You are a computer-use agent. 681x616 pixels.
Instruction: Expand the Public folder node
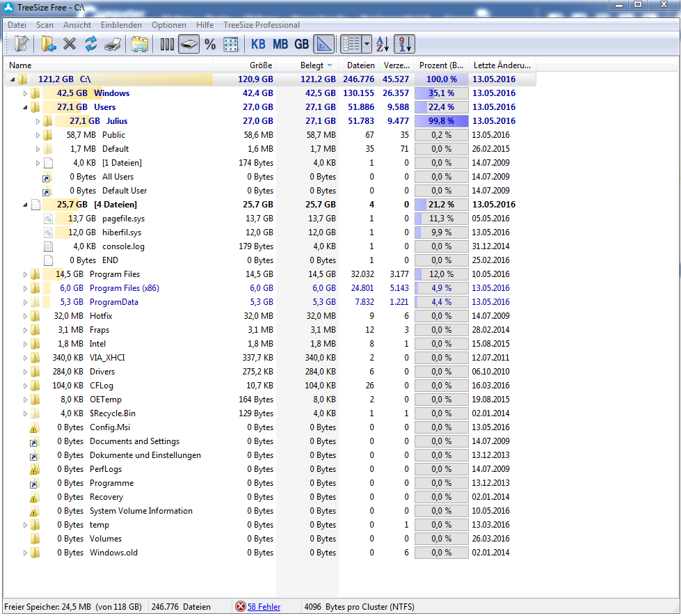38,135
